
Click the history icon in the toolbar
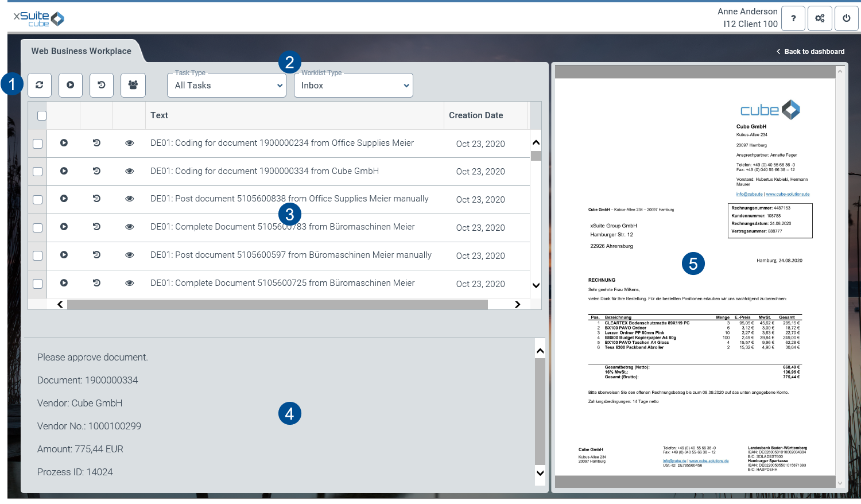click(x=102, y=85)
